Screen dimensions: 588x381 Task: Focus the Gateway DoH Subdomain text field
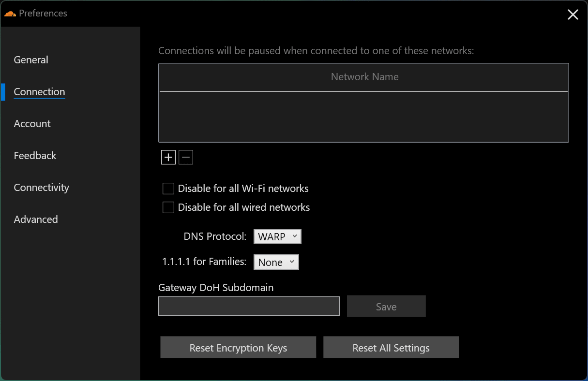tap(249, 306)
